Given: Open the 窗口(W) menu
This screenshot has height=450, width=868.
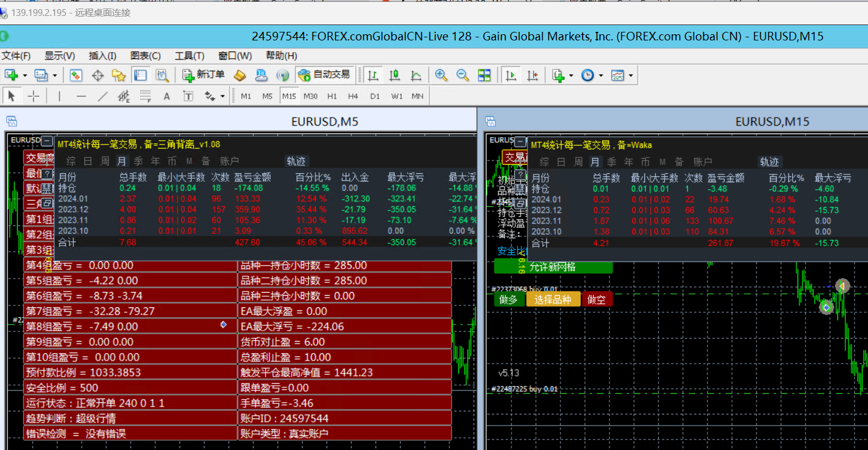Looking at the screenshot, I should click(235, 56).
